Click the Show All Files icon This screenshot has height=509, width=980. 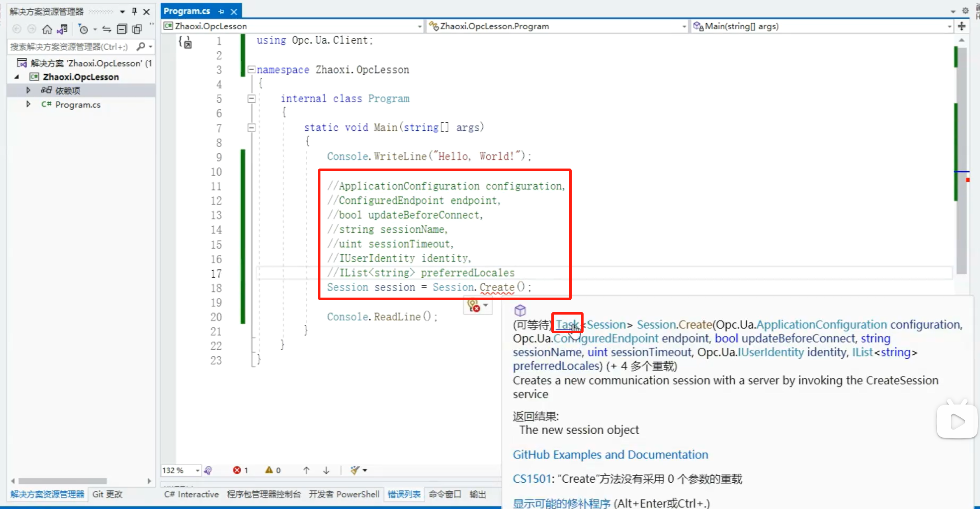point(137,29)
